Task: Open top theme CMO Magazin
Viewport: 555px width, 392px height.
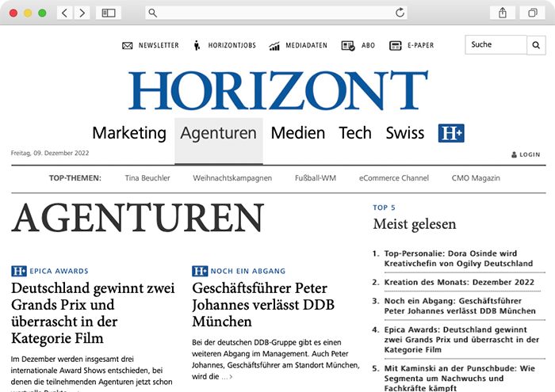Action: pyautogui.click(x=476, y=178)
